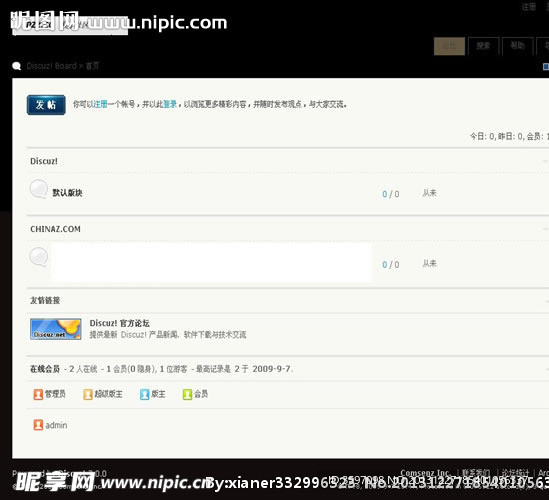Open the Comsenz Inc. footer link
The image size is (549, 500).
(425, 473)
